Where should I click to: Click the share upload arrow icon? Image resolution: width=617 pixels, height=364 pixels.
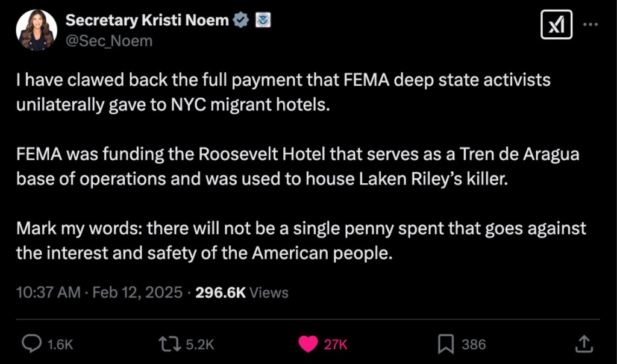[583, 344]
